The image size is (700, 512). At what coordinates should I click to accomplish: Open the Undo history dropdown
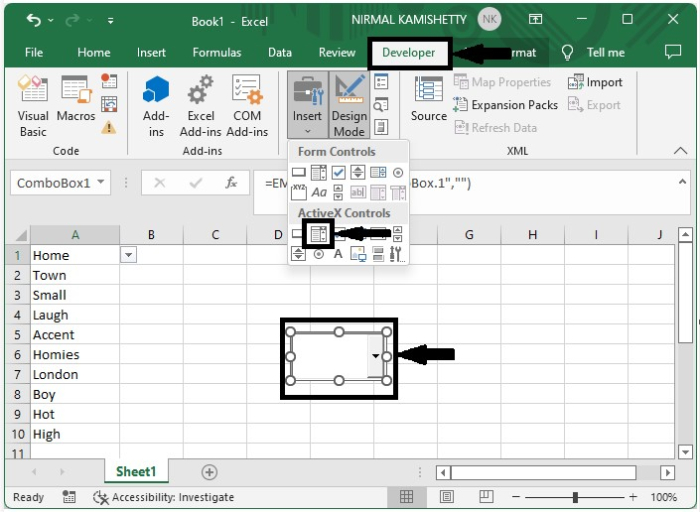pos(50,21)
